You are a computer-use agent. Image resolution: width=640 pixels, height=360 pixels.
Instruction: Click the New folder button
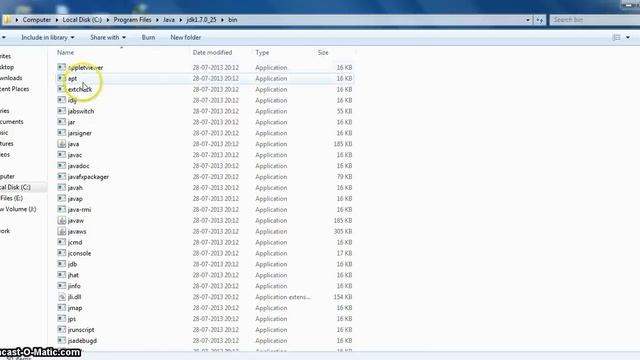(186, 38)
